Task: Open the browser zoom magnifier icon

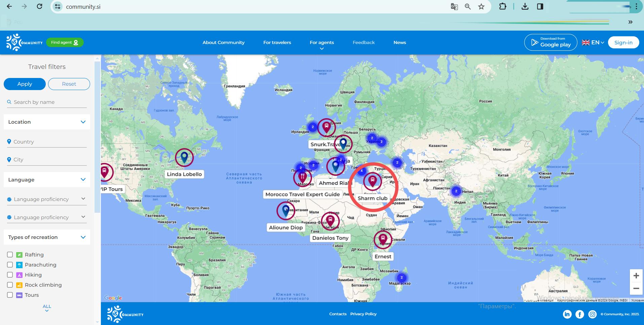Action: (x=468, y=6)
